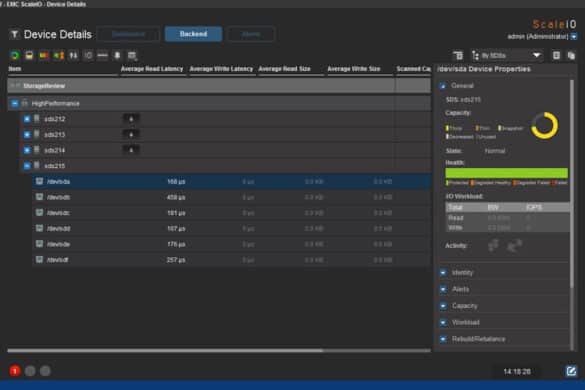Image resolution: width=585 pixels, height=390 pixels.
Task: Click the device count badge on sds213 row
Action: click(x=131, y=134)
